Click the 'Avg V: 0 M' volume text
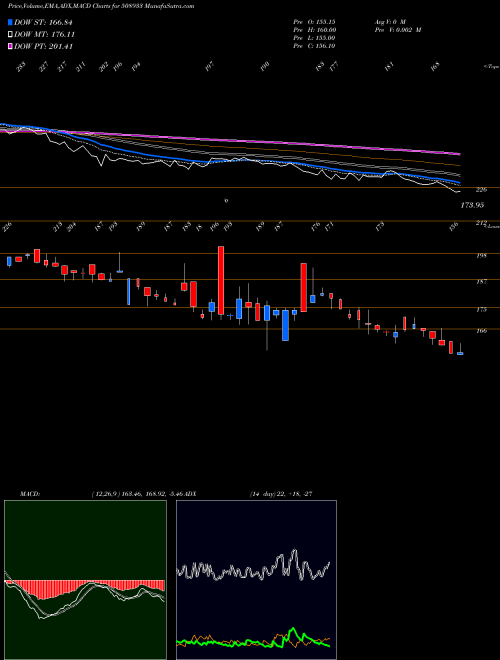The width and height of the screenshot is (500, 660). [x=389, y=21]
